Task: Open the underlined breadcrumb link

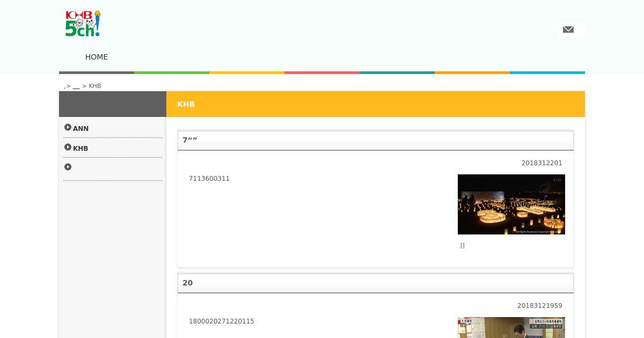Action: click(76, 86)
